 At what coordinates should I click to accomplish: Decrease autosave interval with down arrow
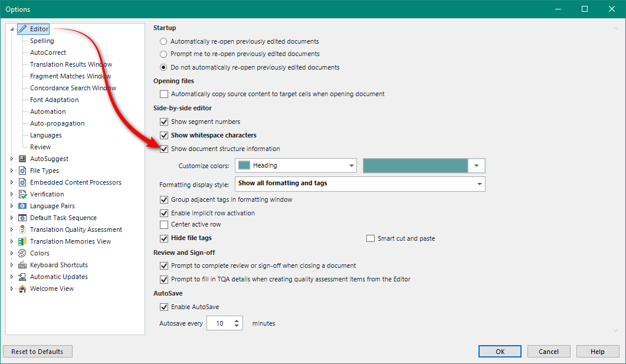point(237,326)
